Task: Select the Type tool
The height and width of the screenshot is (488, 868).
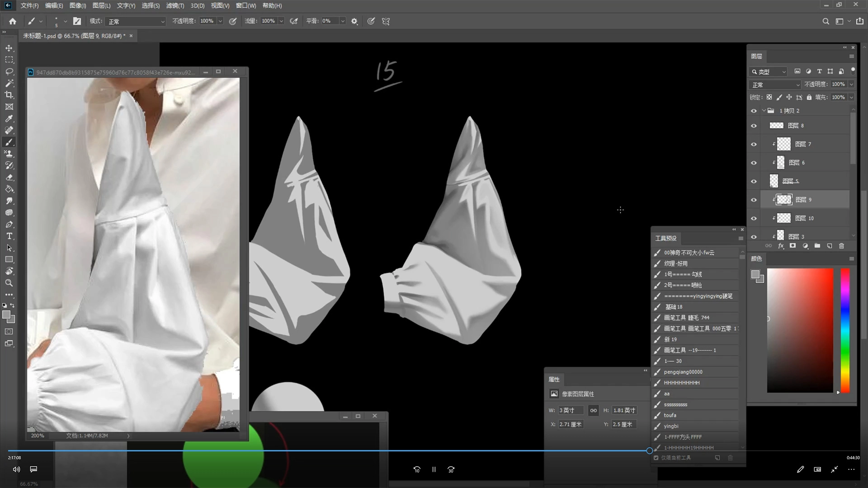Action: pos(9,236)
